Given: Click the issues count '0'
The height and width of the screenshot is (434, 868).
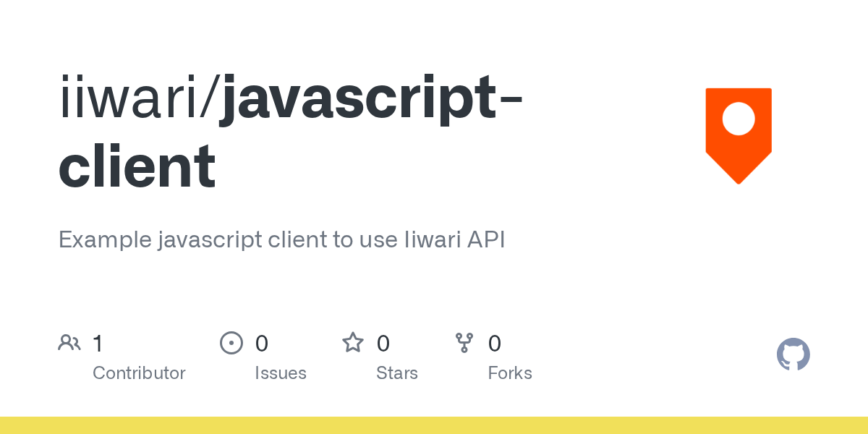Looking at the screenshot, I should 262,343.
